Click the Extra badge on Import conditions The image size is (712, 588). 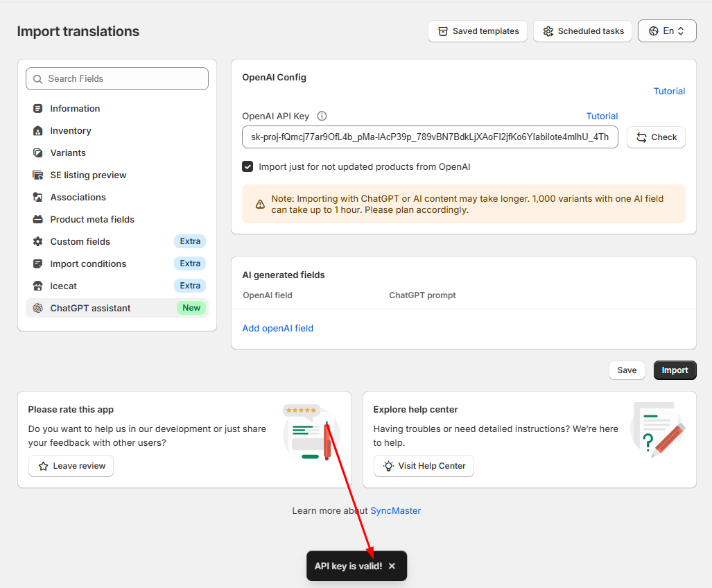coord(190,263)
